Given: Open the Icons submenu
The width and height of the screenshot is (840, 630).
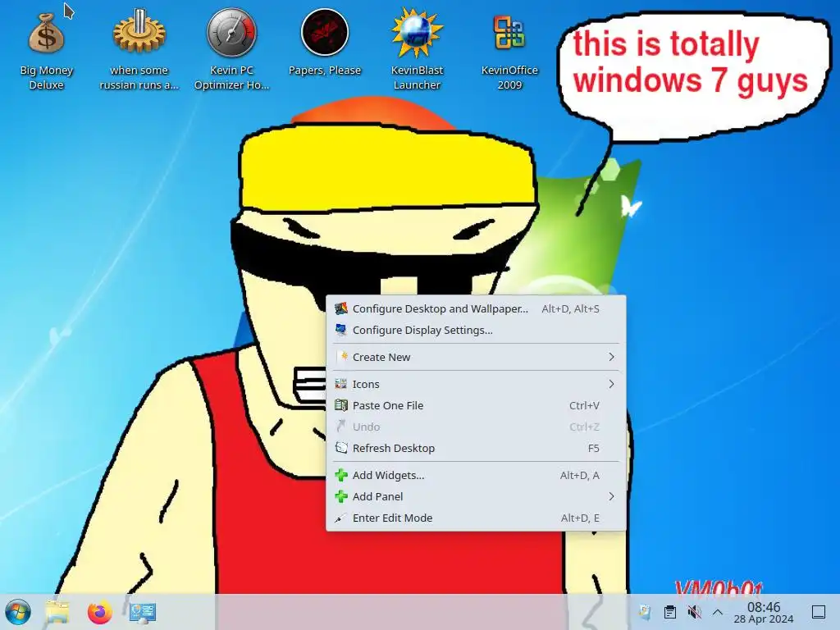Looking at the screenshot, I should [x=476, y=384].
